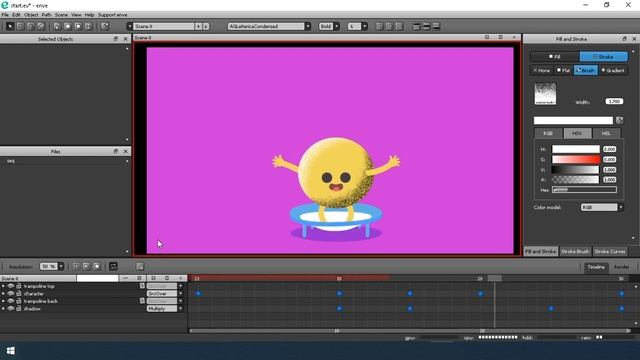Click the stop preview button in timeline toolbar
This screenshot has height=360, width=640.
97,267
